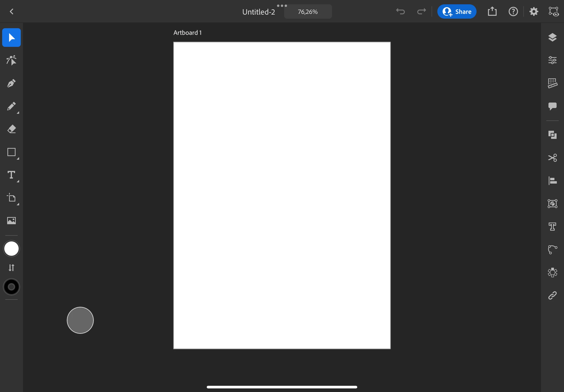Swap fill and stroke colors

pos(11,267)
